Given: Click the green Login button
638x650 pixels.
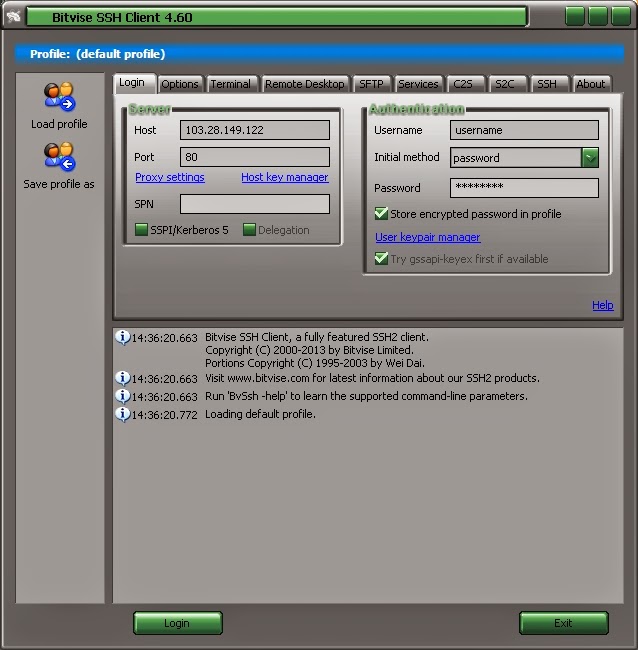Looking at the screenshot, I should coord(178,623).
